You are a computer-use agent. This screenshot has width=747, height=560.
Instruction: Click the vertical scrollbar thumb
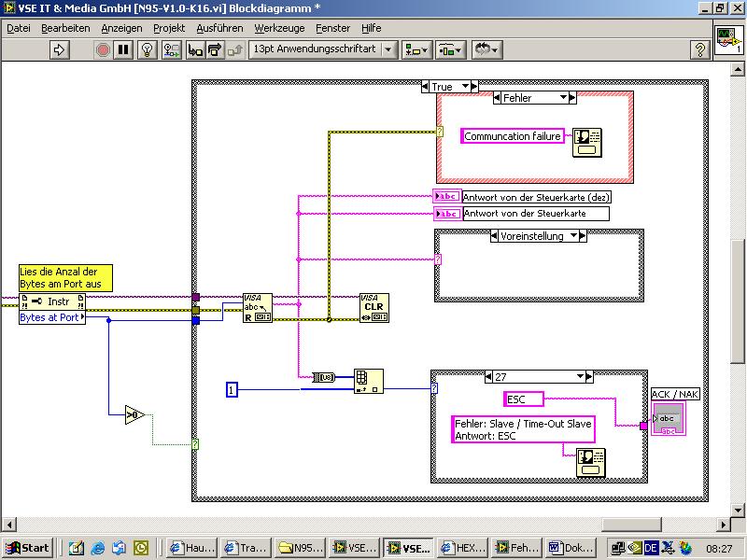coord(738,302)
